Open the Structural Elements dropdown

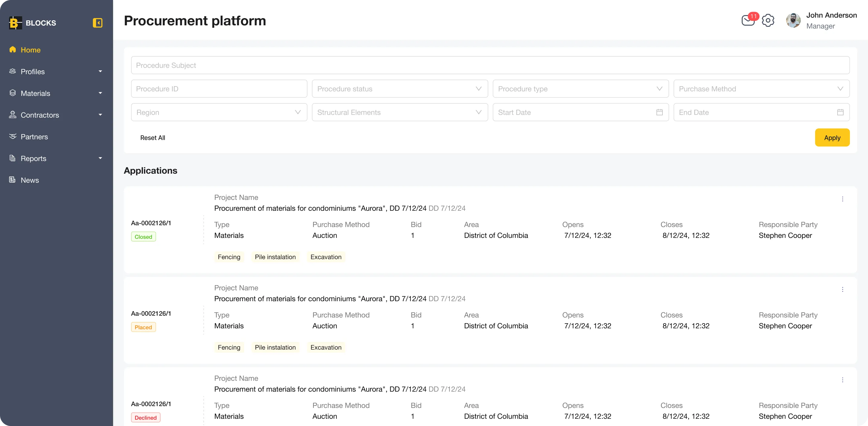click(400, 112)
